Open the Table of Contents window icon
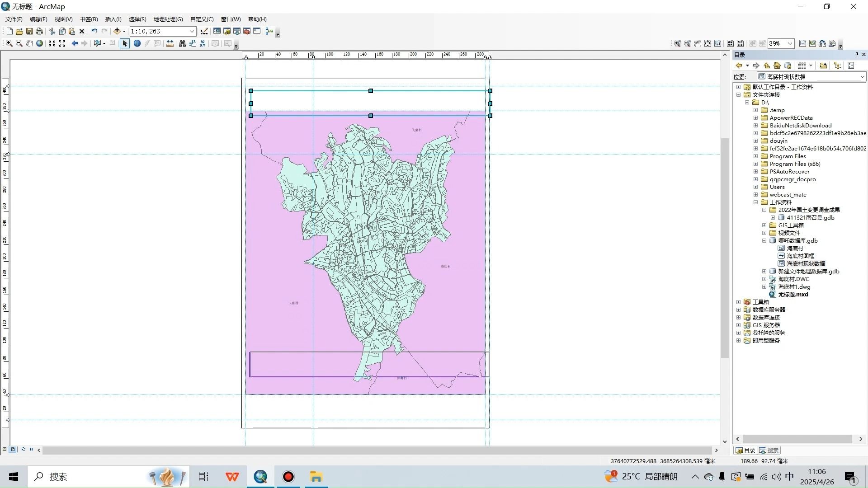Image resolution: width=868 pixels, height=488 pixels. point(217,31)
